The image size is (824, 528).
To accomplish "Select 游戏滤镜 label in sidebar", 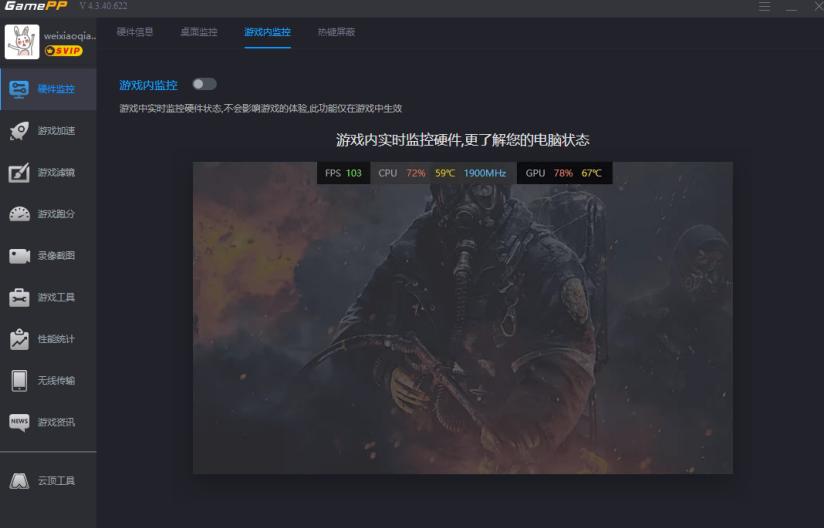I will click(56, 172).
